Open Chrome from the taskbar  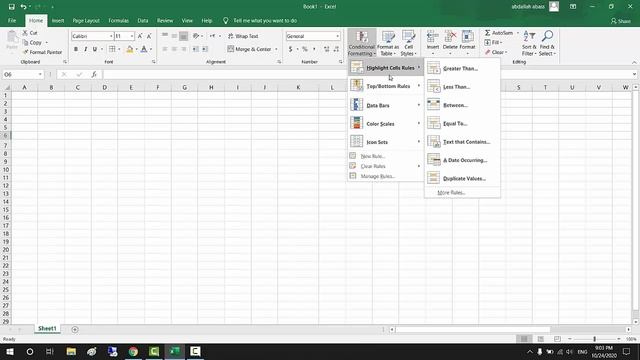pos(133,351)
